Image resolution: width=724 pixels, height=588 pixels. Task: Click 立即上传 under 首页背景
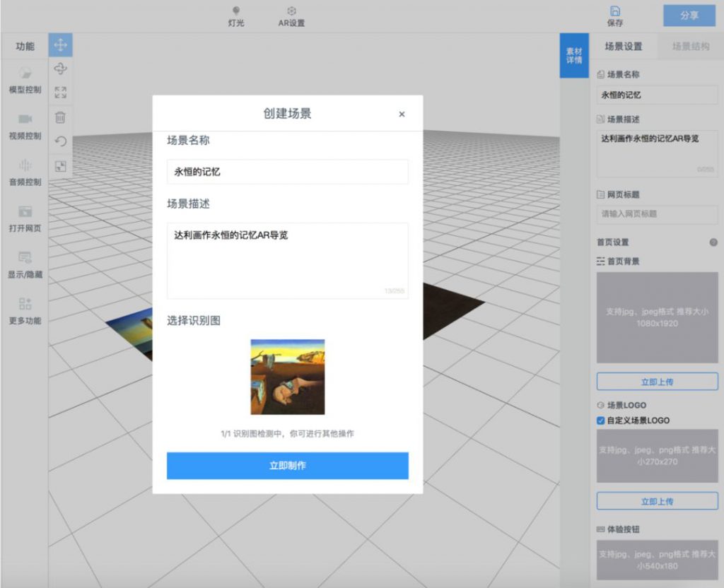tap(657, 382)
